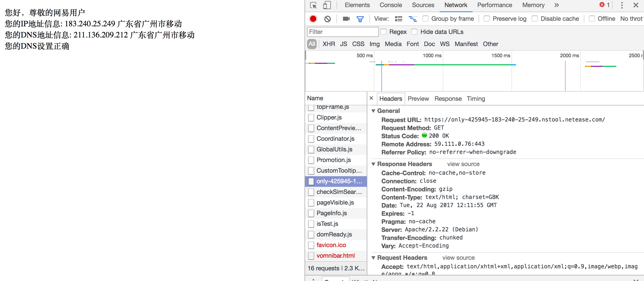Screen dimensions: 644x281
Task: Click the red error count indicator
Action: pyautogui.click(x=605, y=5)
